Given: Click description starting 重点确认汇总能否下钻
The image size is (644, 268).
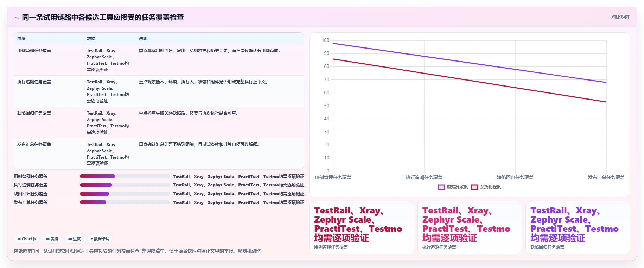Looking at the screenshot, I should pos(200,145).
